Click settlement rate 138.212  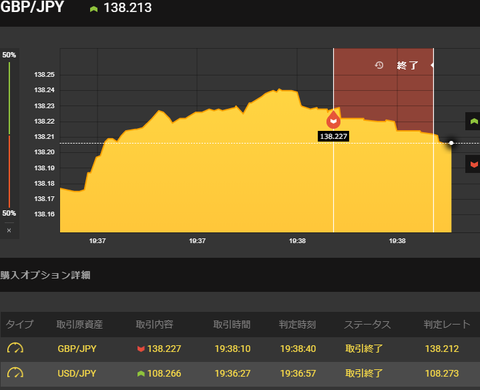coord(442,349)
